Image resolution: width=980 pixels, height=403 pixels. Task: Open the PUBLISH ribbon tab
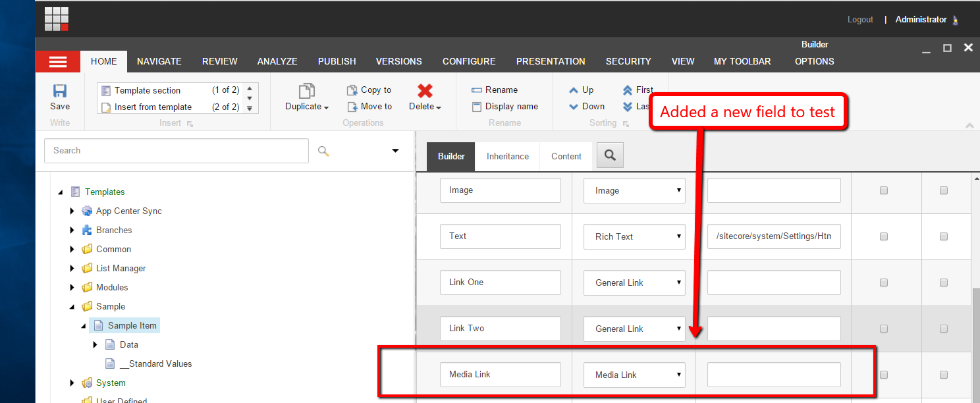pos(337,61)
